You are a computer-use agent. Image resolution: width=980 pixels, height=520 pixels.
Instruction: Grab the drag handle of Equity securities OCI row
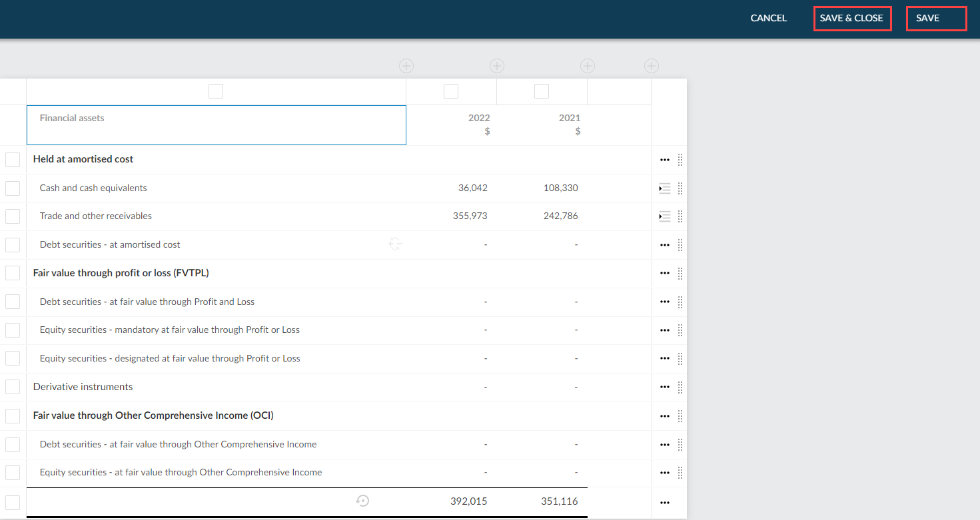pos(680,473)
